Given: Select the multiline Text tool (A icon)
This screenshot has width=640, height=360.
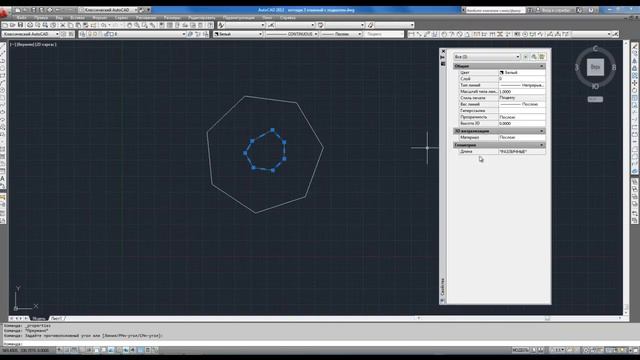Looking at the screenshot, I should pos(3,178).
